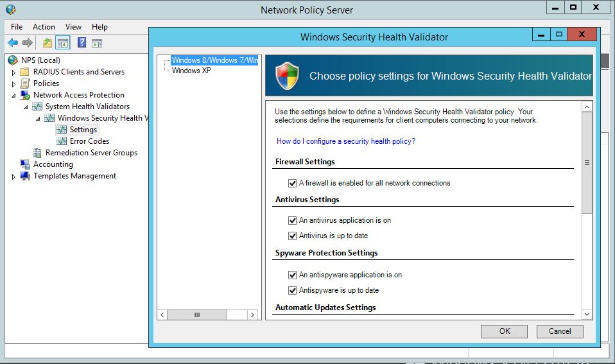Select the Accounting tree item

pyautogui.click(x=53, y=164)
